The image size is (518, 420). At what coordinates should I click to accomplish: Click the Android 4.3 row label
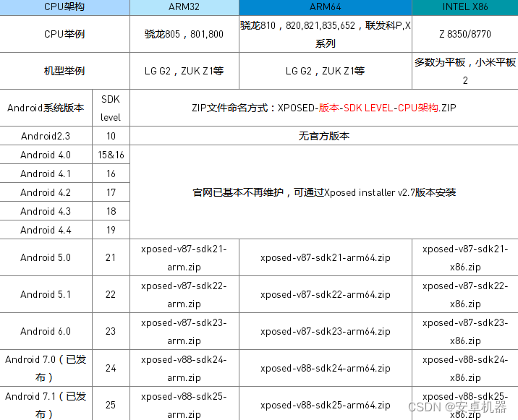pyautogui.click(x=46, y=211)
